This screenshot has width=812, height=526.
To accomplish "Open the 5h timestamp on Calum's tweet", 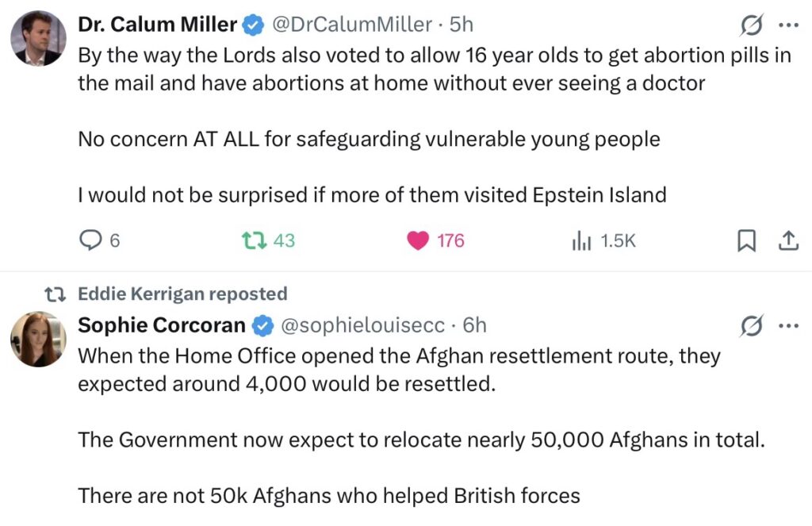I will click(x=461, y=25).
